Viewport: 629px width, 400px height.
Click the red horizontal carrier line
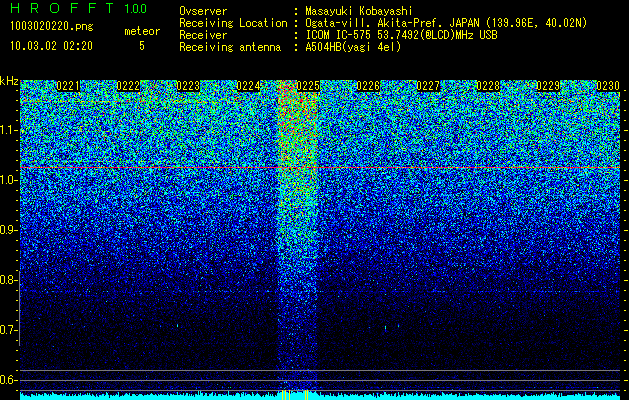(320, 167)
